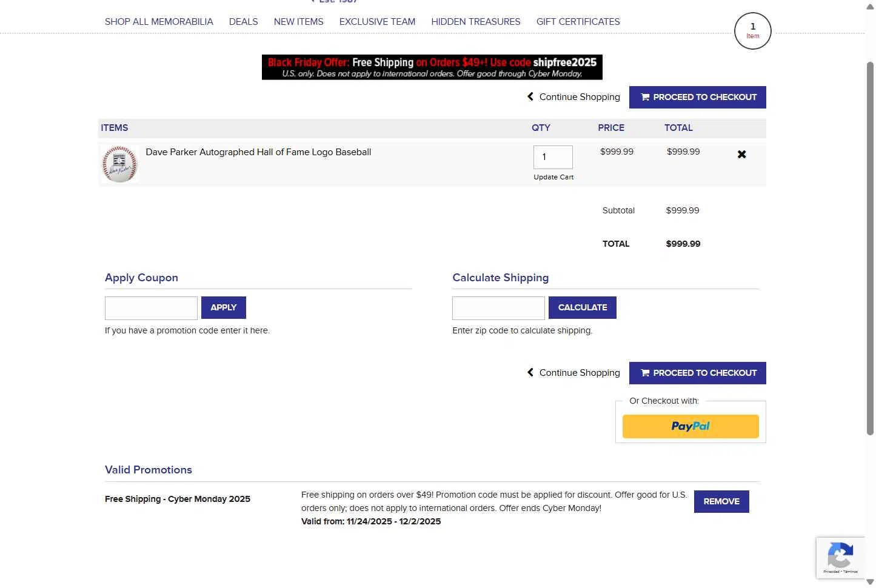Click the QTY column header
The height and width of the screenshot is (588, 876).
click(541, 128)
